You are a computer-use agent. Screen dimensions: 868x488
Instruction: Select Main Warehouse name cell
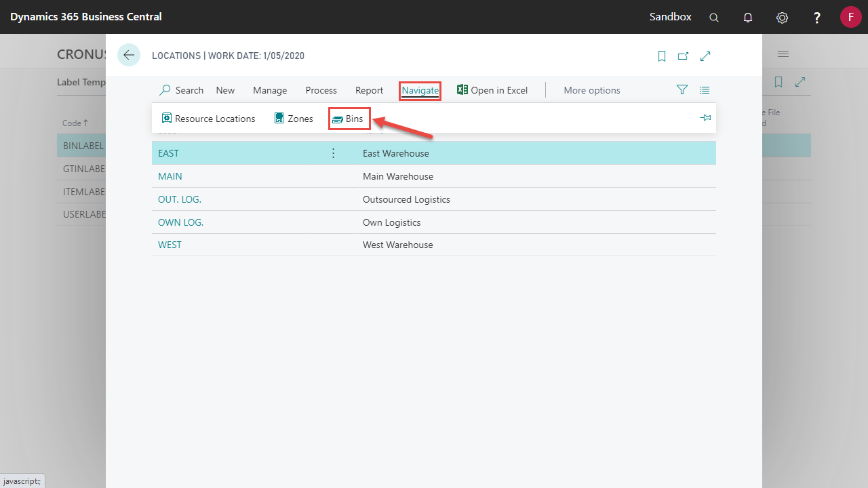point(398,176)
